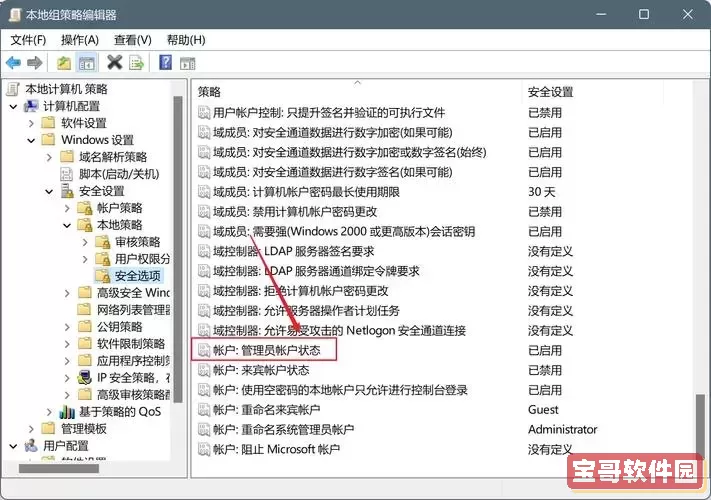Select policy 帐户: 阻止 Microsoft 帐户
This screenshot has height=500, width=711.
tap(276, 449)
